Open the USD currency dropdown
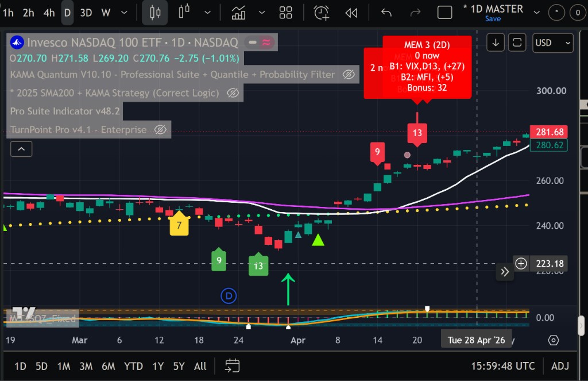Image resolution: width=588 pixels, height=381 pixels. point(553,43)
